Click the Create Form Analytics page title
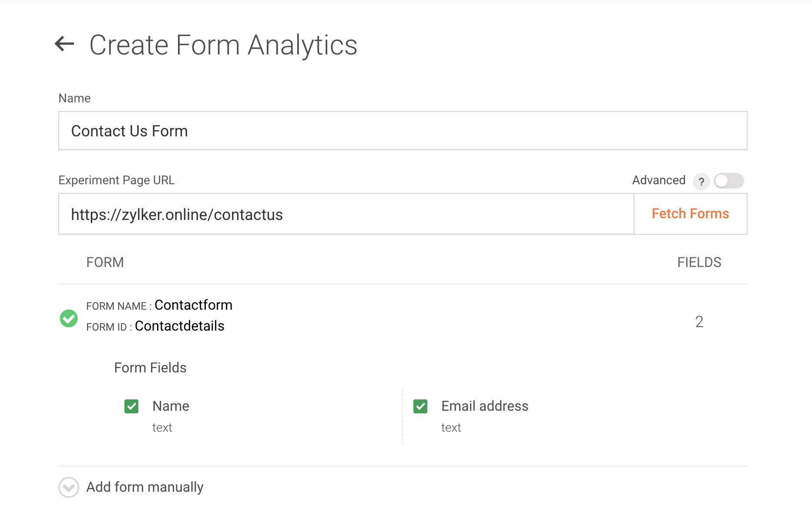Screen dimensions: 812x517 (x=223, y=45)
